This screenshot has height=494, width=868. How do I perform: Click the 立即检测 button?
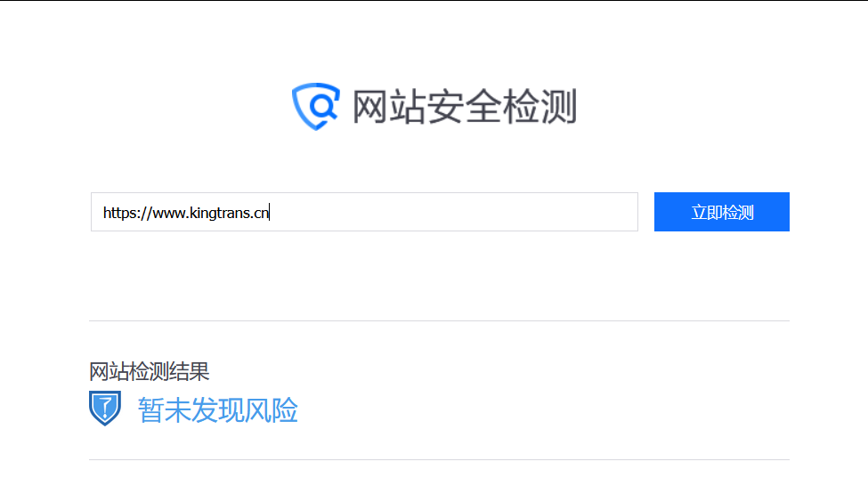click(x=721, y=212)
